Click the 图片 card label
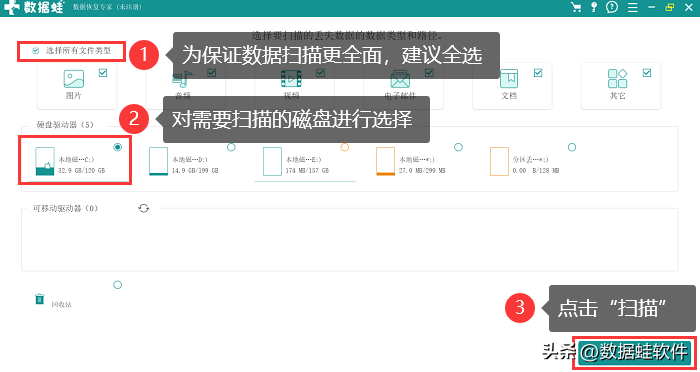The image size is (700, 372). [x=74, y=96]
